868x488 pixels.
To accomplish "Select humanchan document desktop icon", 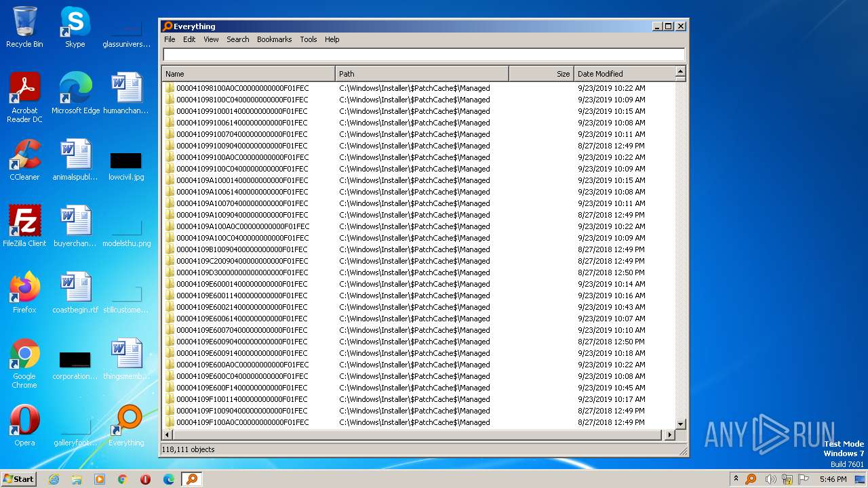I will pos(126,93).
